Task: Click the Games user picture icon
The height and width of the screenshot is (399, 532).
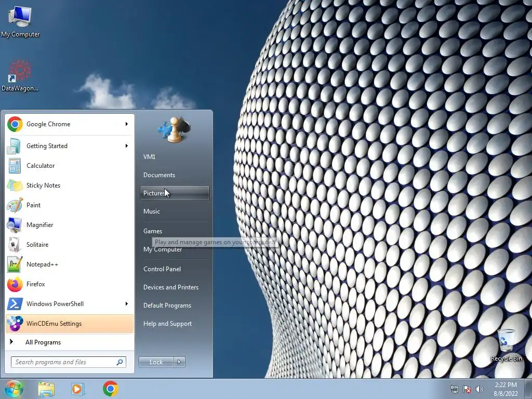Action: pos(175,129)
